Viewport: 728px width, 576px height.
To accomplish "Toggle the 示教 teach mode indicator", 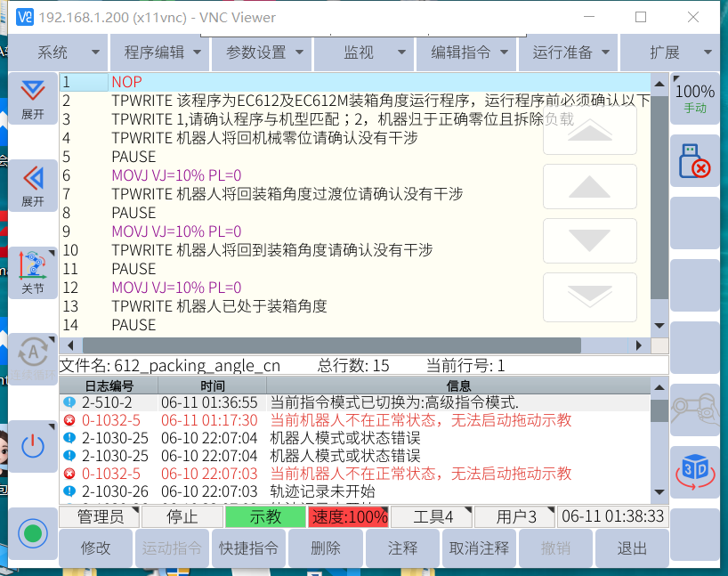I will pos(265,516).
